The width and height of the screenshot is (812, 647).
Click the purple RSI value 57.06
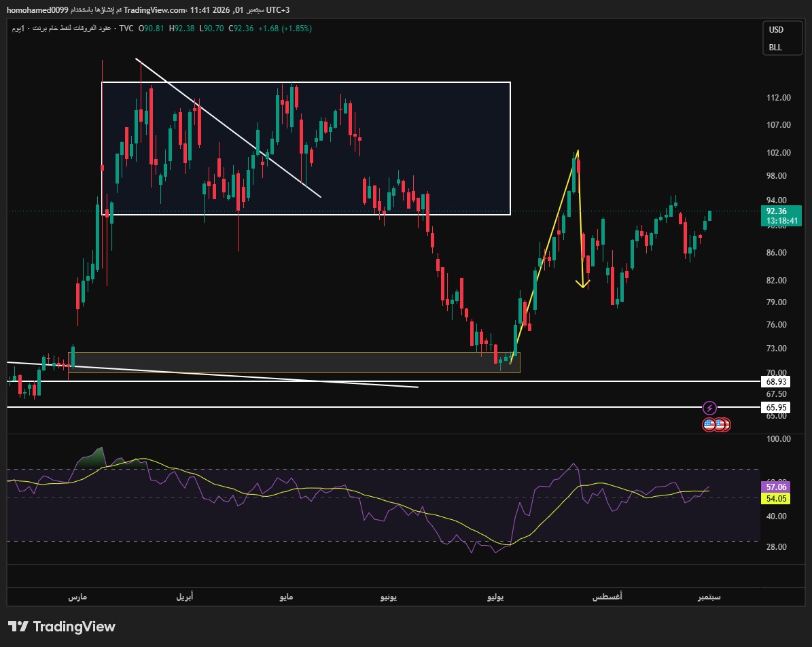[x=776, y=487]
